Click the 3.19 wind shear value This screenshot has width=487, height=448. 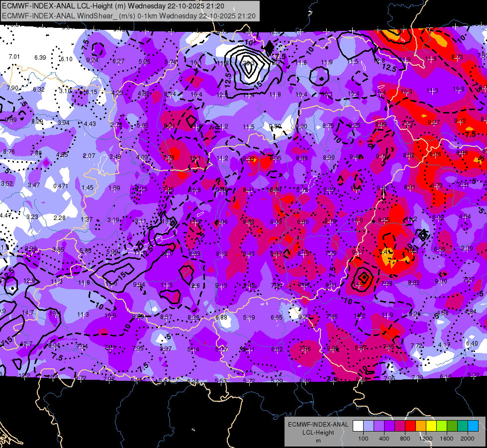point(113,220)
